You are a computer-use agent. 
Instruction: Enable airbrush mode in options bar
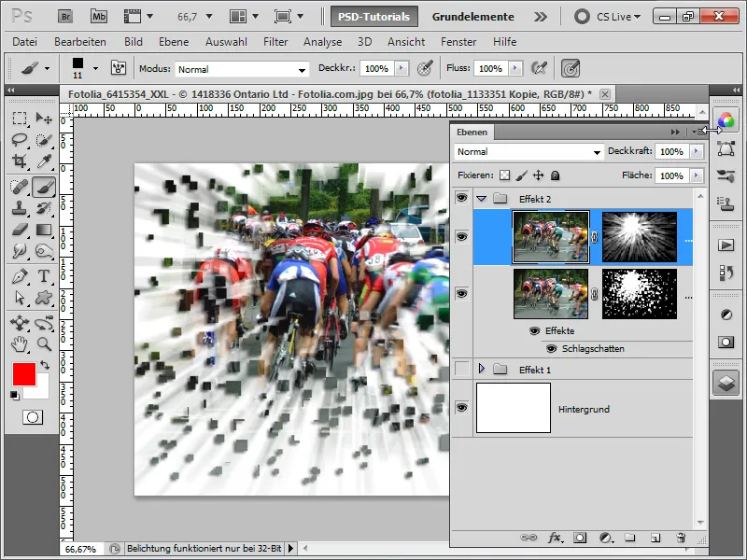coord(539,68)
